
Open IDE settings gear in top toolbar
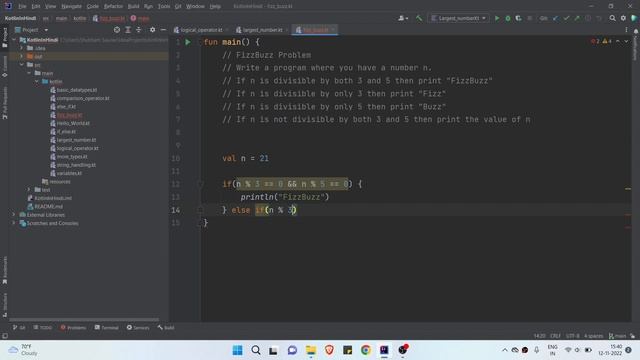(x=623, y=18)
